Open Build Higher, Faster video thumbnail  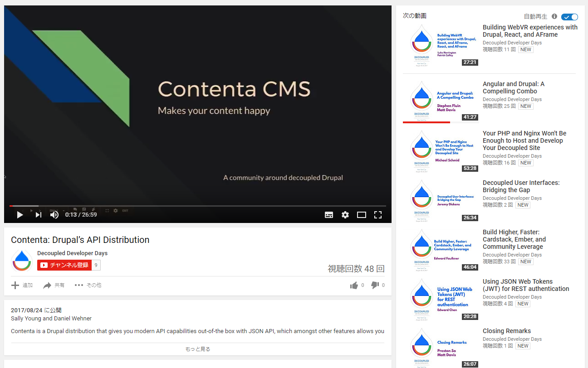tap(441, 250)
